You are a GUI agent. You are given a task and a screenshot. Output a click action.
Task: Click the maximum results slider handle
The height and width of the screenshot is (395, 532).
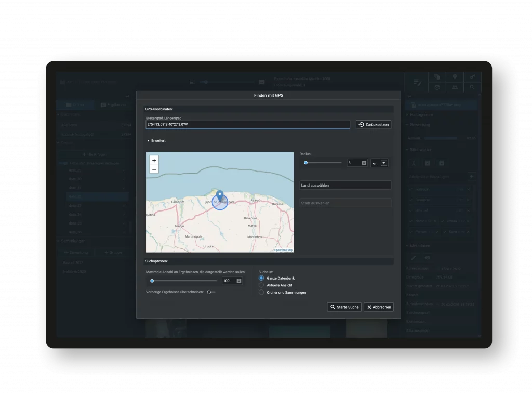tap(152, 281)
